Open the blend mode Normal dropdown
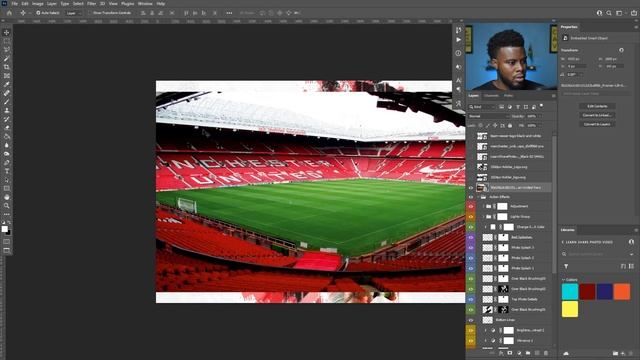Image resolution: width=640 pixels, height=360 pixels. [488, 116]
